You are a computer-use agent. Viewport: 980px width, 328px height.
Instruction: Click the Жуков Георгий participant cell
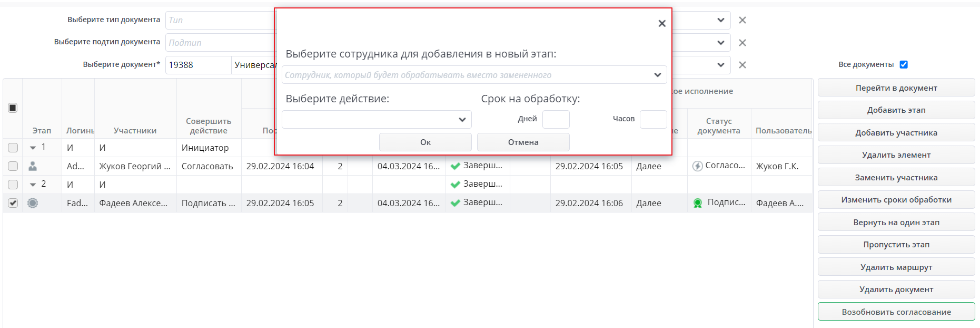tap(135, 166)
